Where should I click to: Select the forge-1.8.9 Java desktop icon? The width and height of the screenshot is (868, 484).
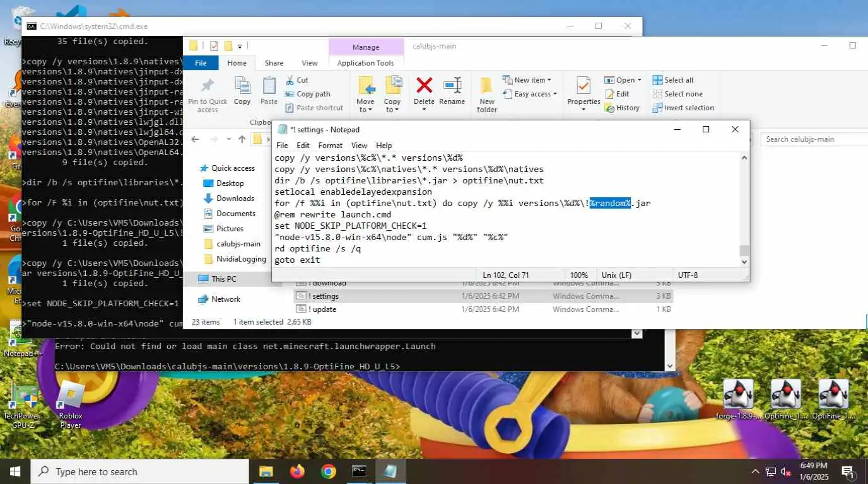click(739, 400)
